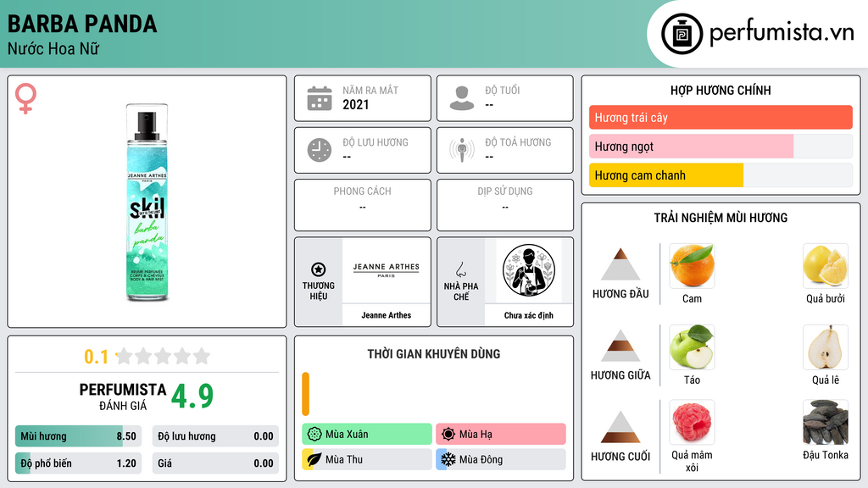Click the Thời gian khuyên dùng heading
The width and height of the screenshot is (868, 488).
[434, 353]
